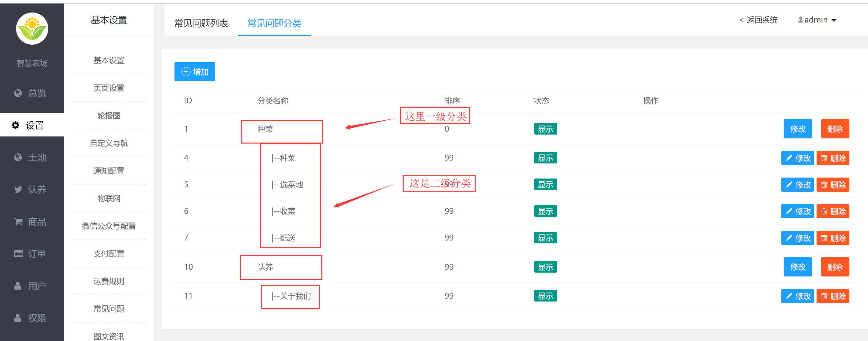Click 删除 for 认养 row

pos(835,267)
